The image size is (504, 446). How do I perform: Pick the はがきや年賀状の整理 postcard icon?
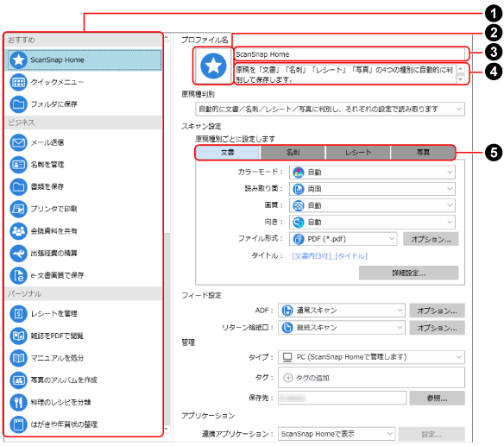[18, 424]
